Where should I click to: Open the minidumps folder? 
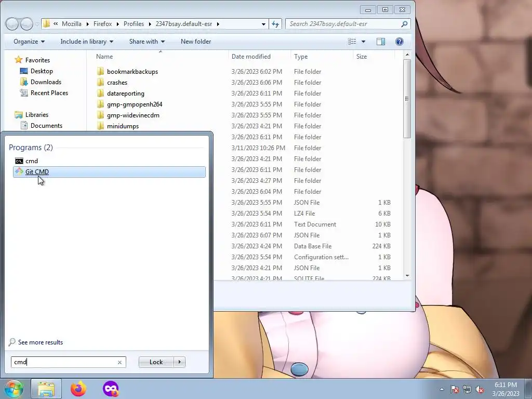point(123,126)
